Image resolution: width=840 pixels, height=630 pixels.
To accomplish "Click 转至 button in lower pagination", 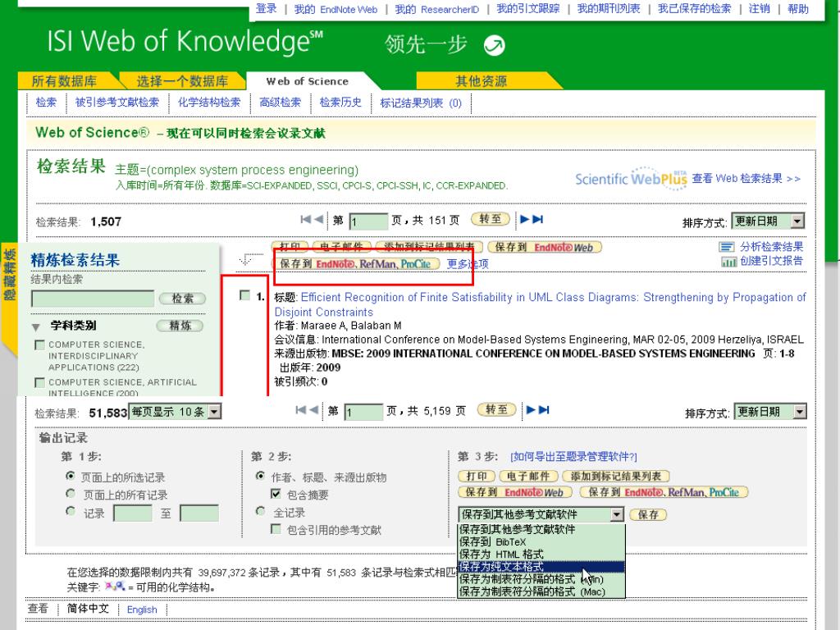I will coord(496,410).
